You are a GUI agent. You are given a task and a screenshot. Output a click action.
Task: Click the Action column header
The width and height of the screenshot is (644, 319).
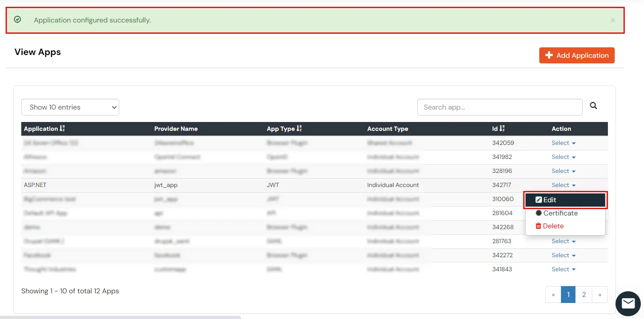pyautogui.click(x=561, y=129)
